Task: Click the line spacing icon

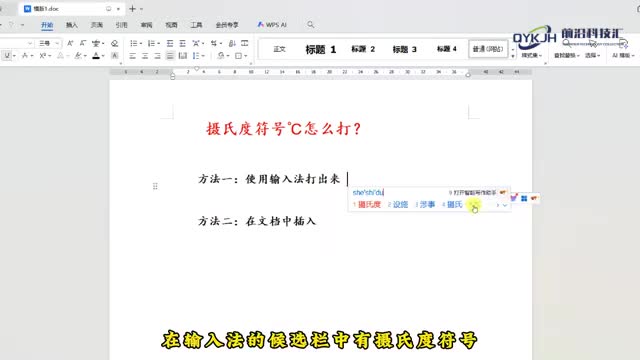Action: 196,56
